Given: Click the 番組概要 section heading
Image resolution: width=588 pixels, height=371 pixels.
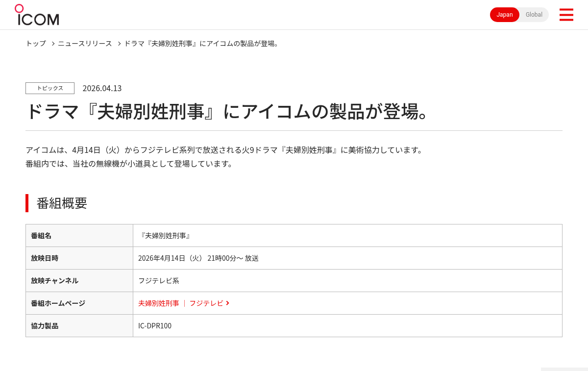Looking at the screenshot, I should pos(62,203).
